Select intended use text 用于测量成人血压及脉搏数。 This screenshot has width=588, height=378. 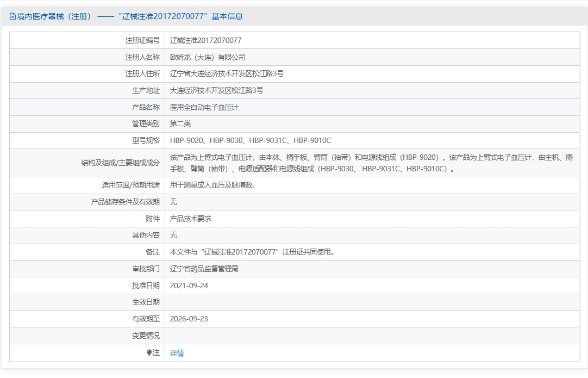tap(213, 185)
